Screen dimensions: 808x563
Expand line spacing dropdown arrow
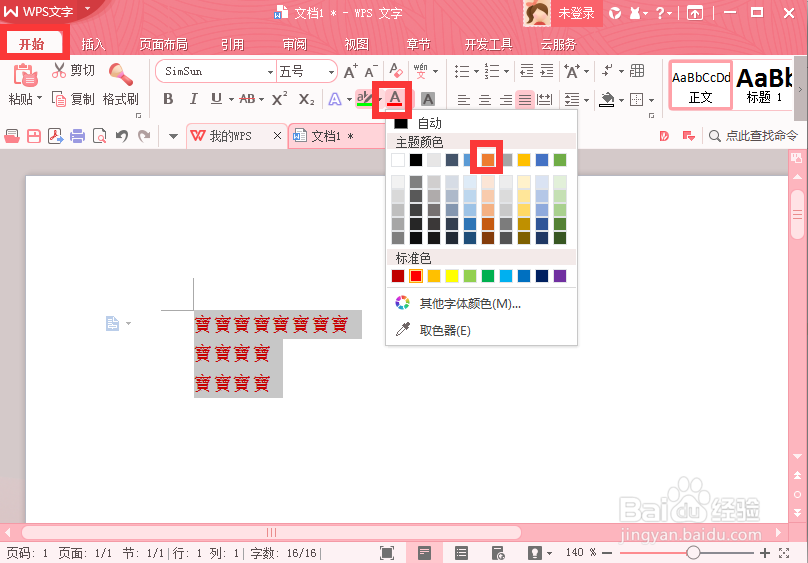pos(586,100)
